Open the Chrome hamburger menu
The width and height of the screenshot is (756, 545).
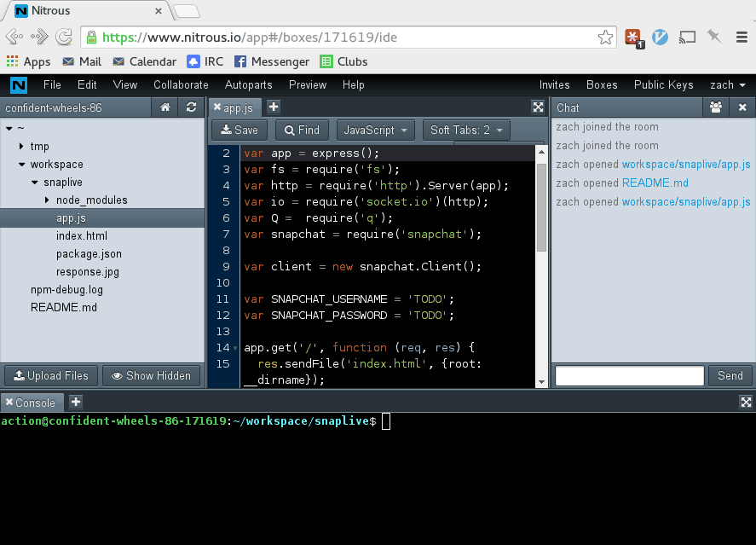coord(742,38)
